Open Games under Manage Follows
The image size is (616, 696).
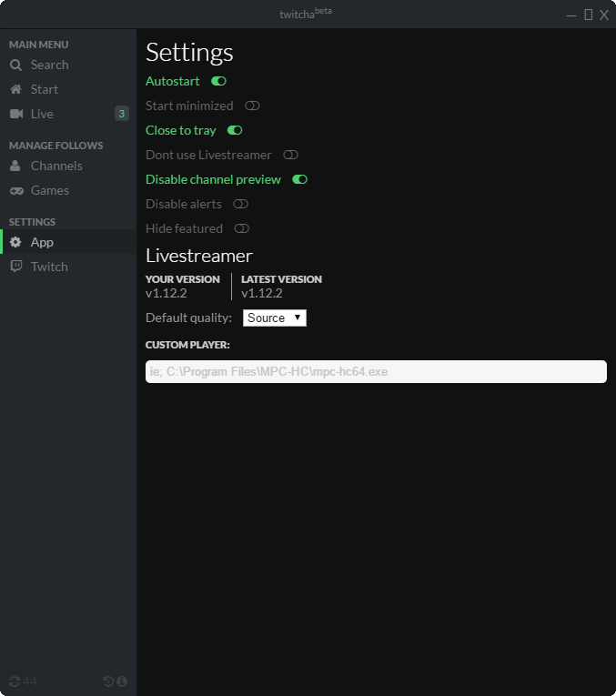(68, 190)
